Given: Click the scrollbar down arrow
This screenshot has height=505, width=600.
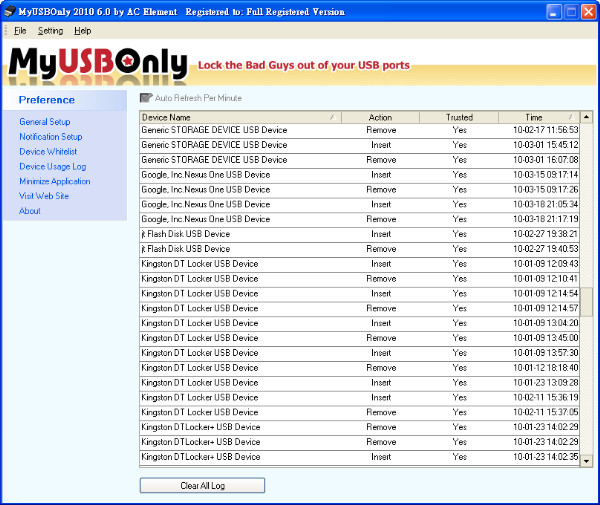Looking at the screenshot, I should pyautogui.click(x=586, y=461).
